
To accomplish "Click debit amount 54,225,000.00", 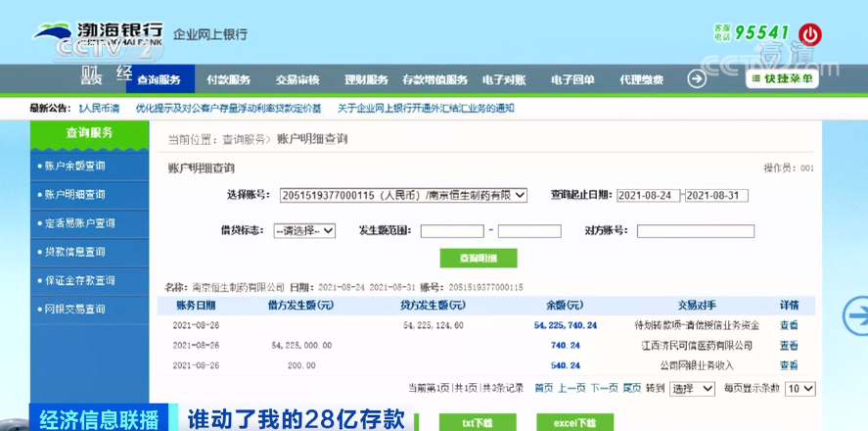I will pos(301,346).
